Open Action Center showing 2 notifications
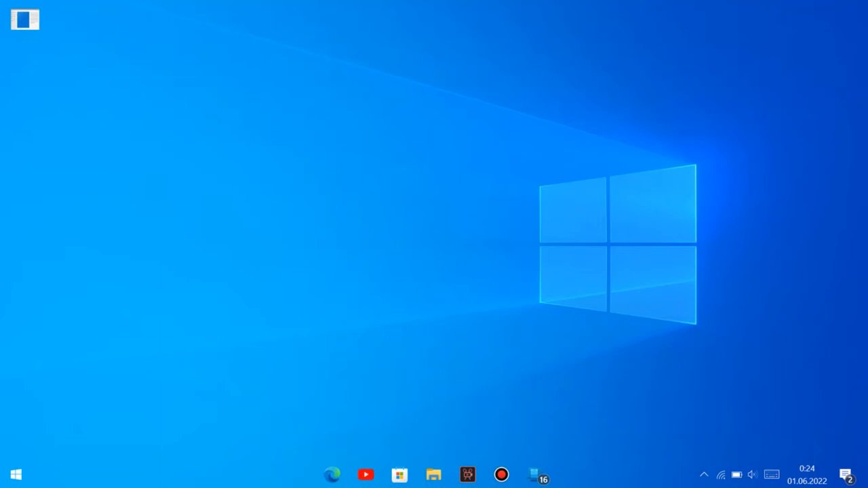 pos(846,474)
